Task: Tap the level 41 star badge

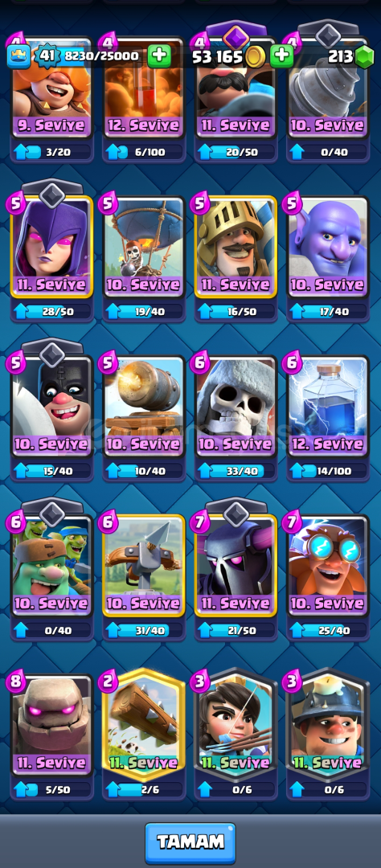Action: [47, 56]
